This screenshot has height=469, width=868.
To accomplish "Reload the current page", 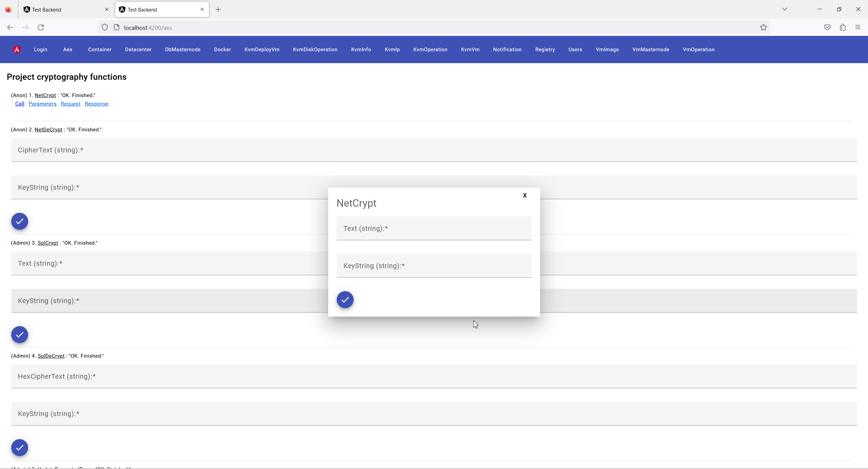I will click(41, 27).
